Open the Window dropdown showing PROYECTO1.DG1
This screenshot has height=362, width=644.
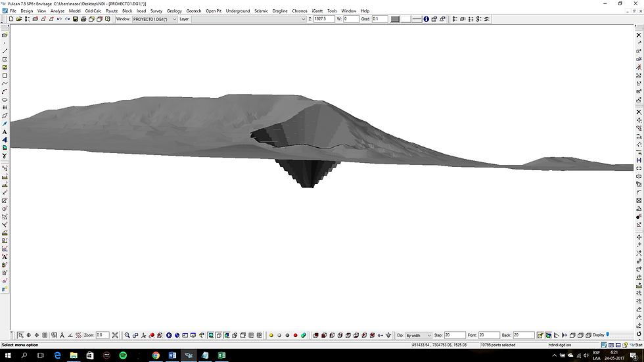[x=155, y=19]
